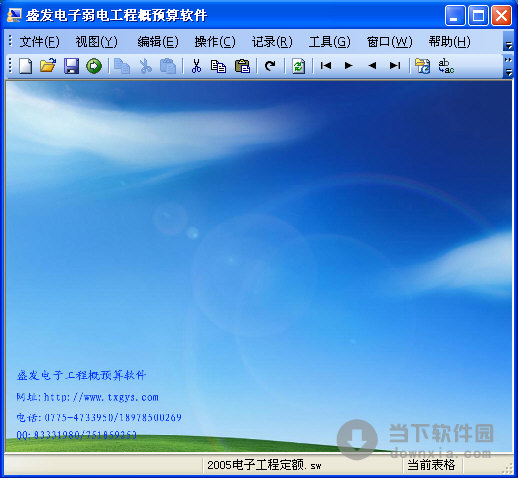Click the folder with refresh icon
518x478 pixels.
click(x=422, y=66)
